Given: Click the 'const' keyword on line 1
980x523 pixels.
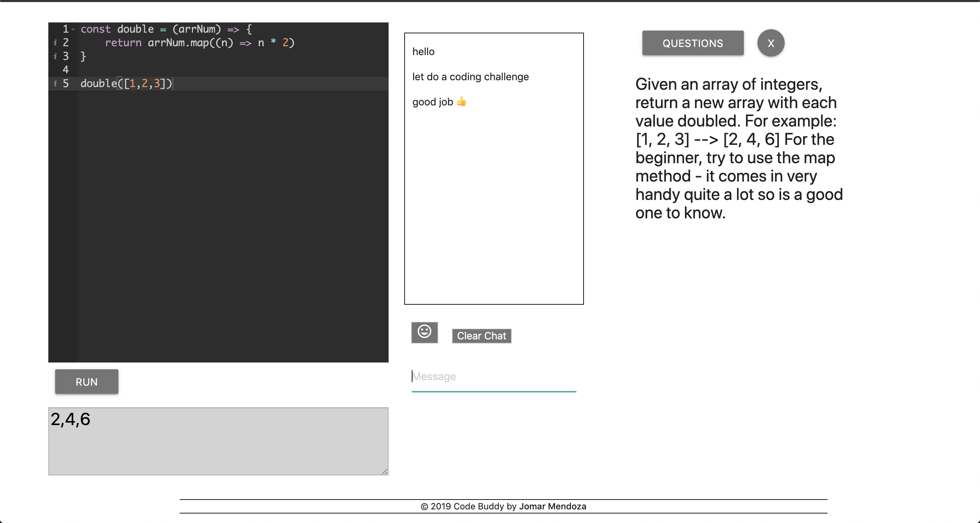Looking at the screenshot, I should click(x=95, y=29).
